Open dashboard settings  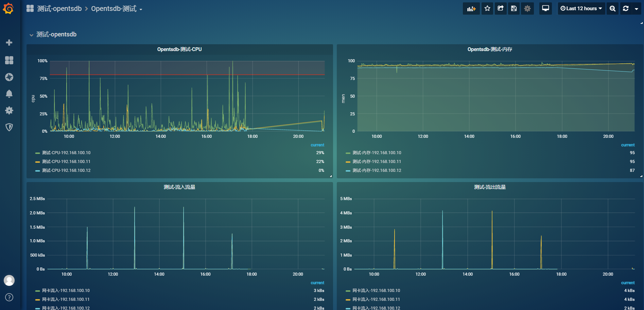(527, 8)
